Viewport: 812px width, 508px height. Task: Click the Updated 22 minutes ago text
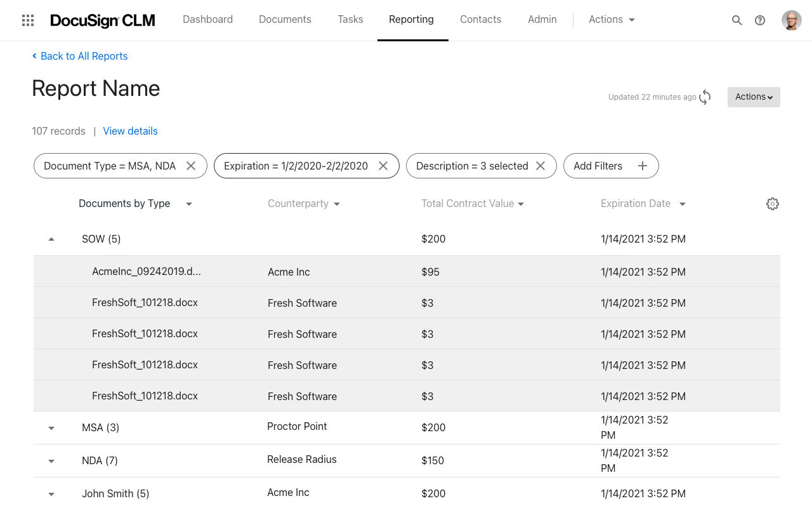(x=652, y=97)
